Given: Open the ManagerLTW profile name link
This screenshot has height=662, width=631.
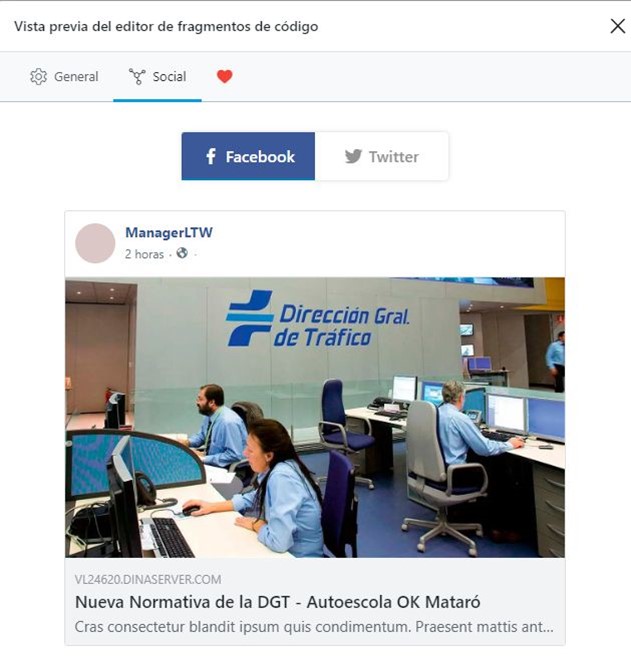Looking at the screenshot, I should point(169,232).
